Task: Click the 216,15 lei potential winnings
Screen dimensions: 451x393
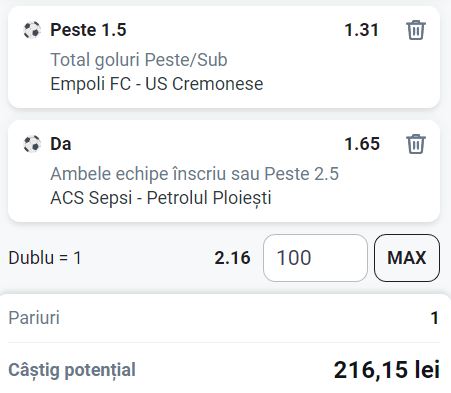Action: 387,370
